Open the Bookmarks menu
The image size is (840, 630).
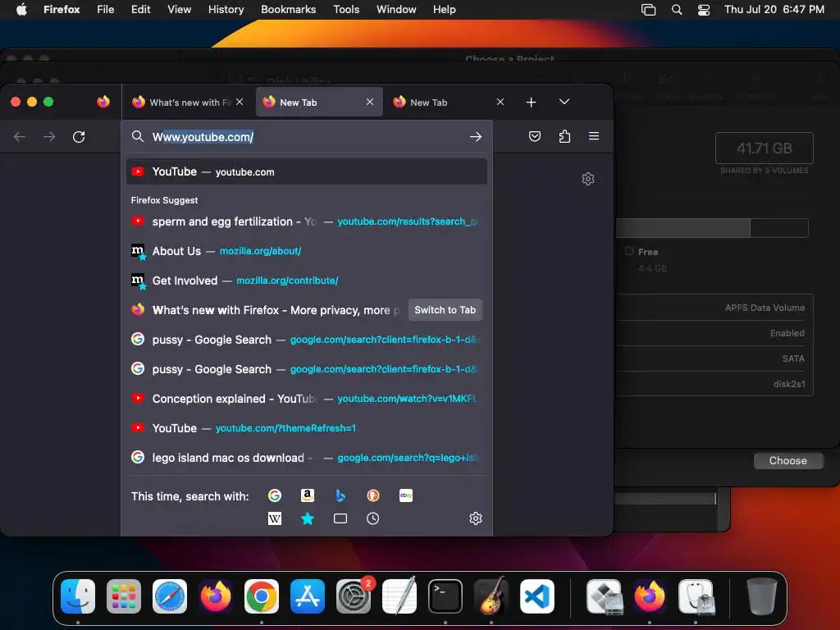(x=288, y=10)
